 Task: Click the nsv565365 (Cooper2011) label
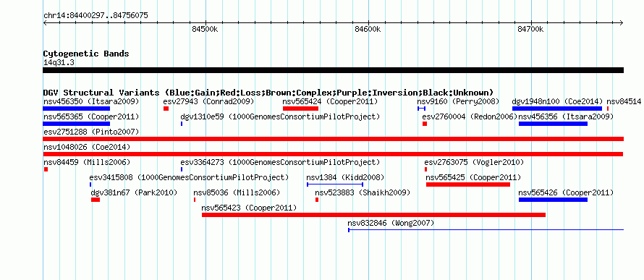pos(91,117)
